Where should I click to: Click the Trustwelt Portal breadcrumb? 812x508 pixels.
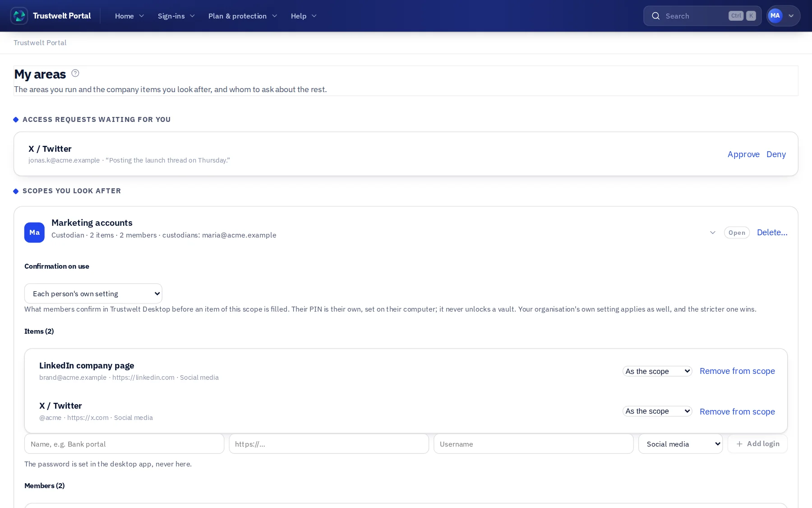tap(40, 42)
